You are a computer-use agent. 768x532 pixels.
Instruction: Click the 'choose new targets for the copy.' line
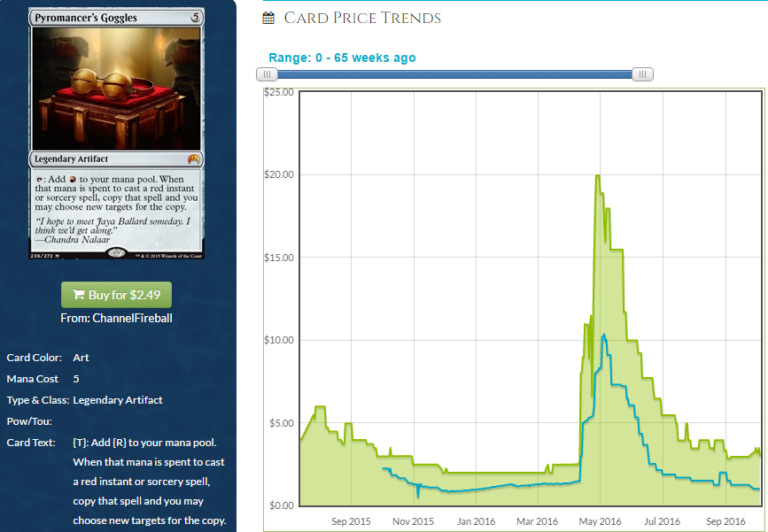pyautogui.click(x=150, y=520)
